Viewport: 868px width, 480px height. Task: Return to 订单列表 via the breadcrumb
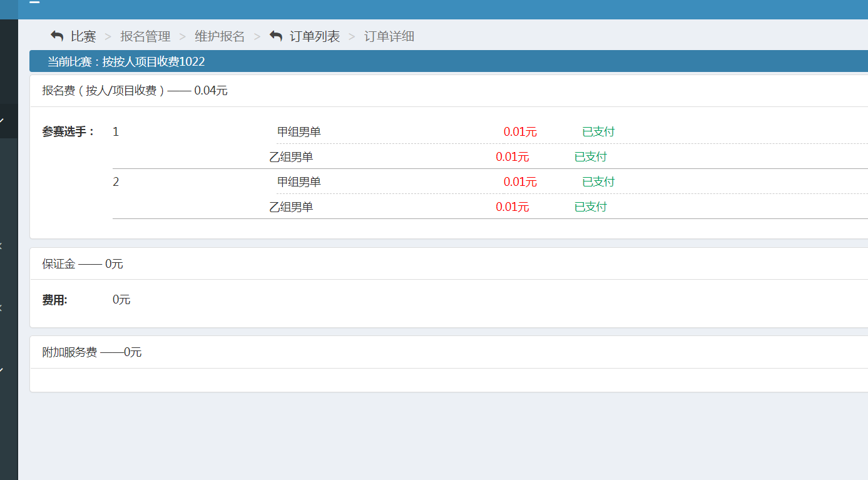[x=315, y=36]
